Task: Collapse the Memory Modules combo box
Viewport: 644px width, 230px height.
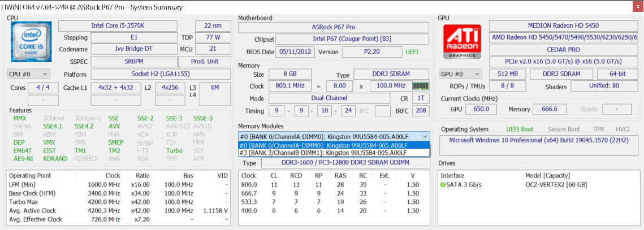Action: pyautogui.click(x=424, y=137)
